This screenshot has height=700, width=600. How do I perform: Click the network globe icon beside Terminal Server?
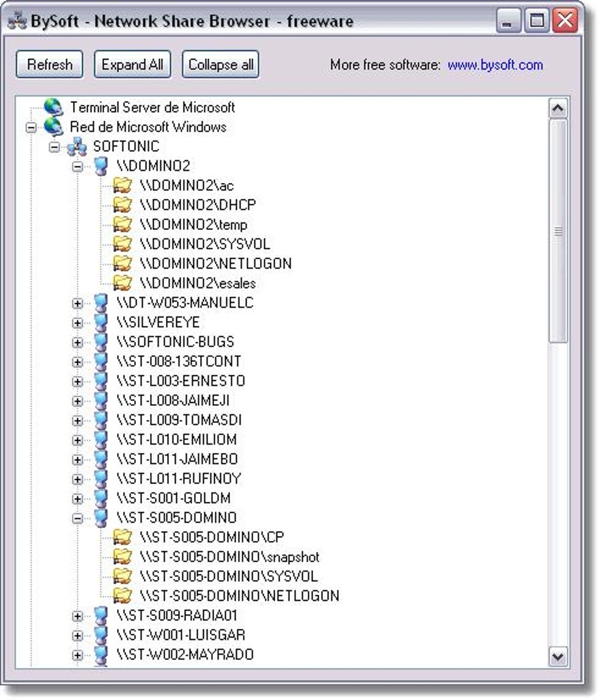[x=54, y=108]
